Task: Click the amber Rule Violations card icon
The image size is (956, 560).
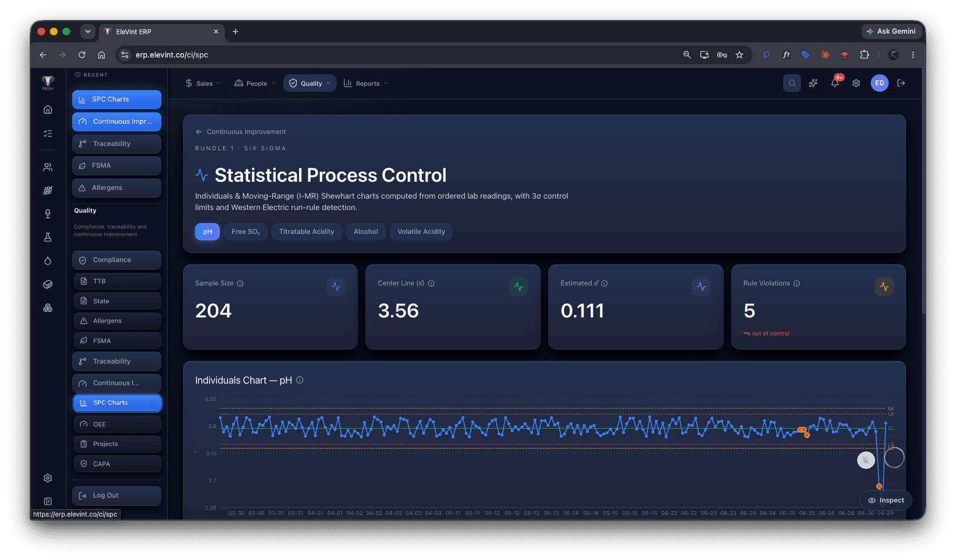Action: point(884,287)
